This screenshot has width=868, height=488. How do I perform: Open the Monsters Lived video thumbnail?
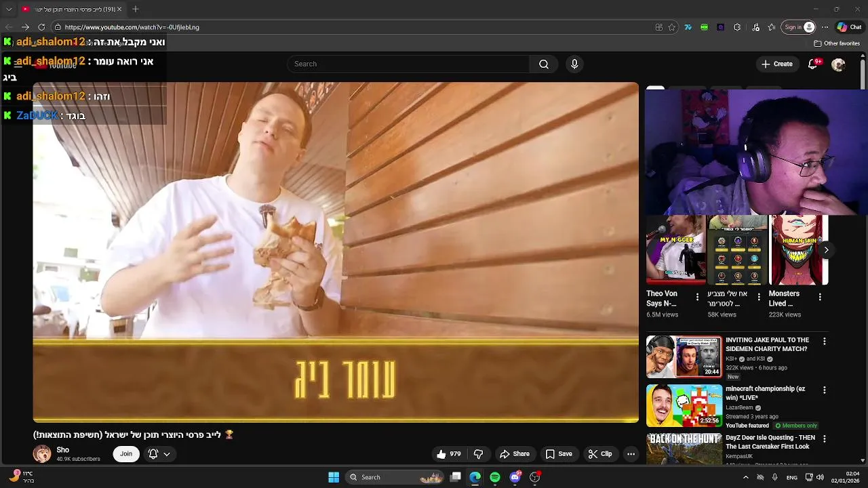[798, 249]
